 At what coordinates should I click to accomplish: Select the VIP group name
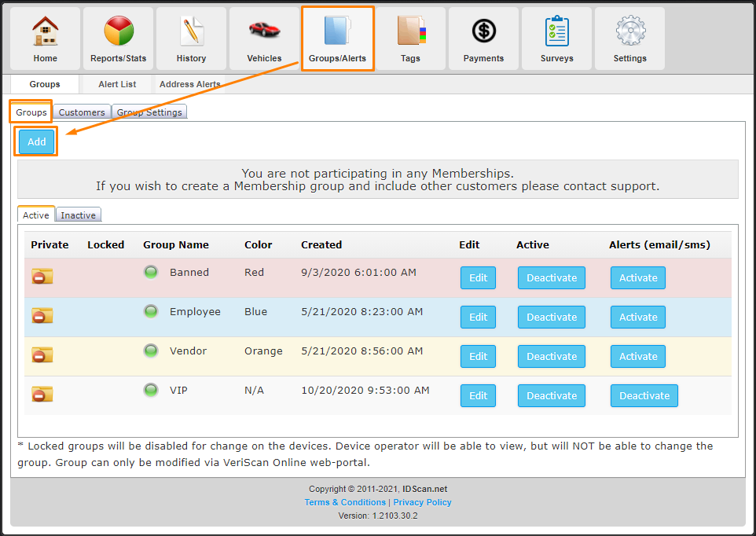click(x=178, y=391)
